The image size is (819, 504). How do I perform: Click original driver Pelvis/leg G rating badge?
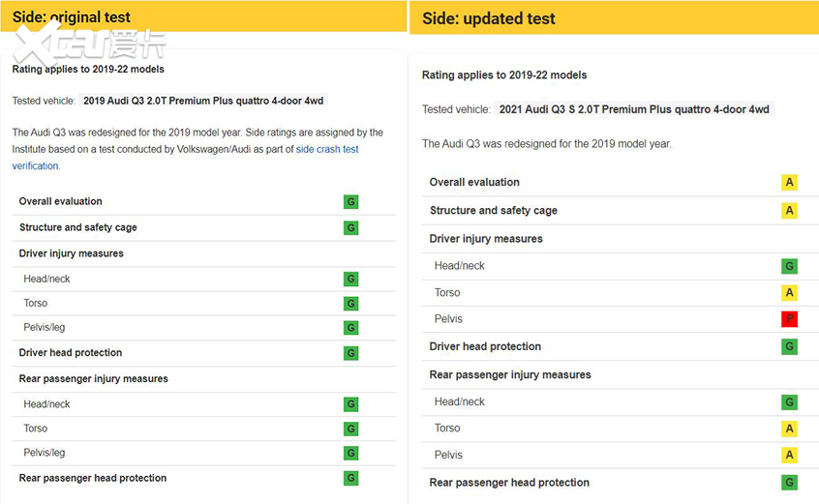pyautogui.click(x=351, y=328)
